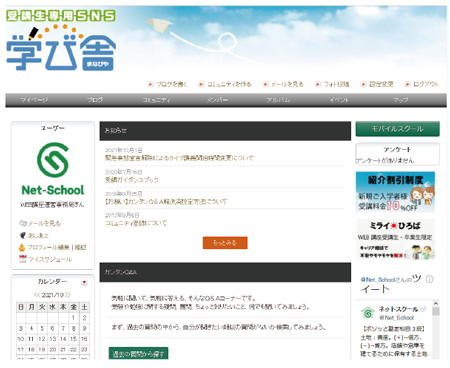Viewport: 450px width, 368px height.
Task: Open the マイページ navigation tab
Action: [x=34, y=100]
